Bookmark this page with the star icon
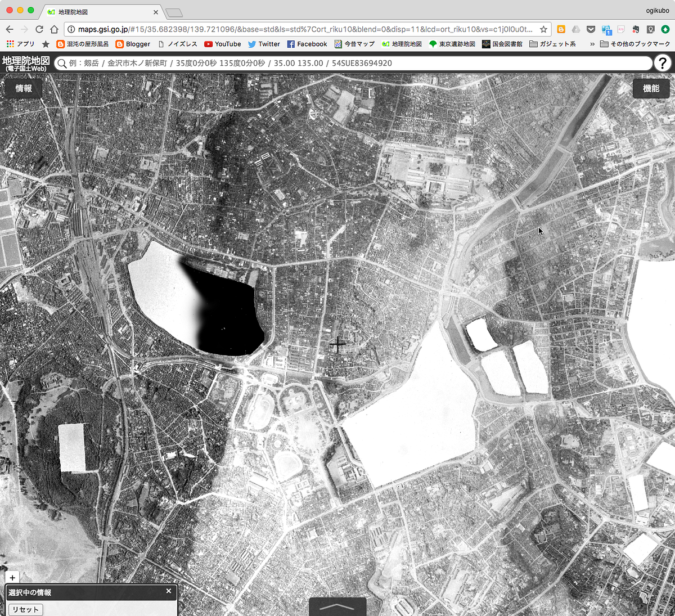 point(543,29)
